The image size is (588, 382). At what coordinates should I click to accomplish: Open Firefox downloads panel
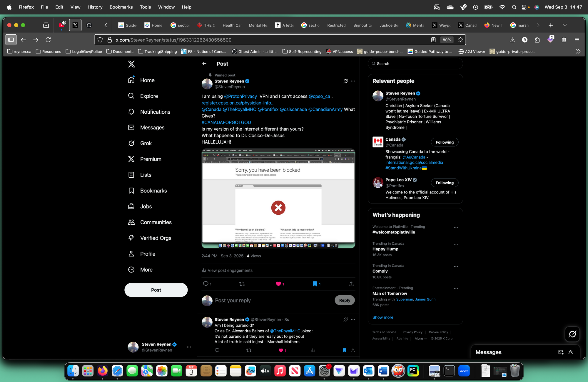(x=512, y=40)
